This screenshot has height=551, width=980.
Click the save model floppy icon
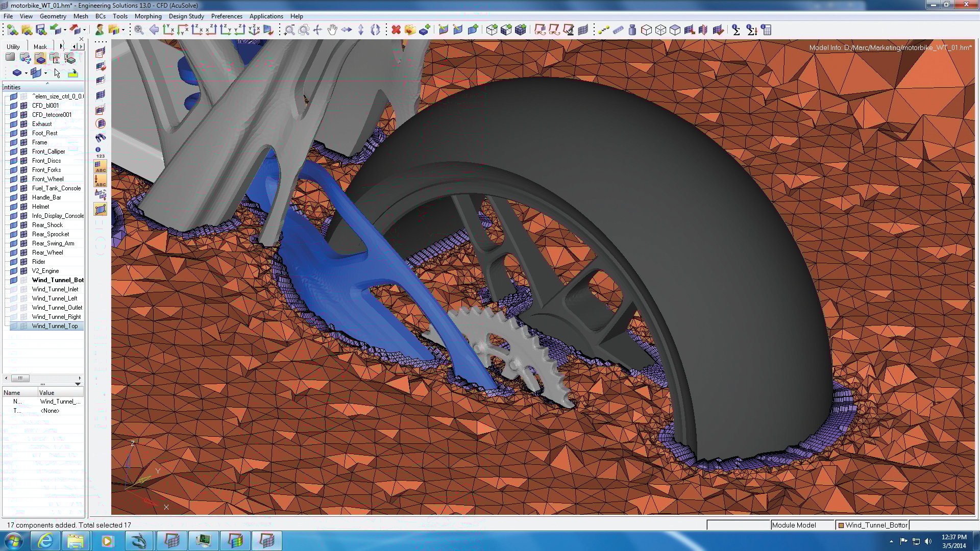point(41,30)
